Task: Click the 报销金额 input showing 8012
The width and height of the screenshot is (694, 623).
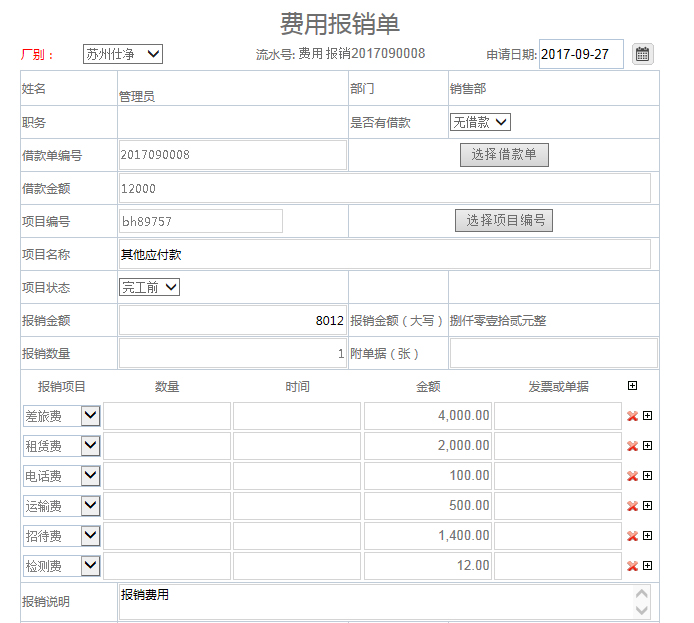Action: pyautogui.click(x=233, y=321)
